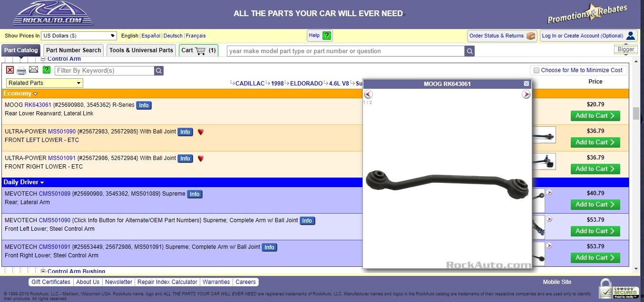
Task: Click next-image arrow on CMS501089 thumbnail
Action: [549, 192]
